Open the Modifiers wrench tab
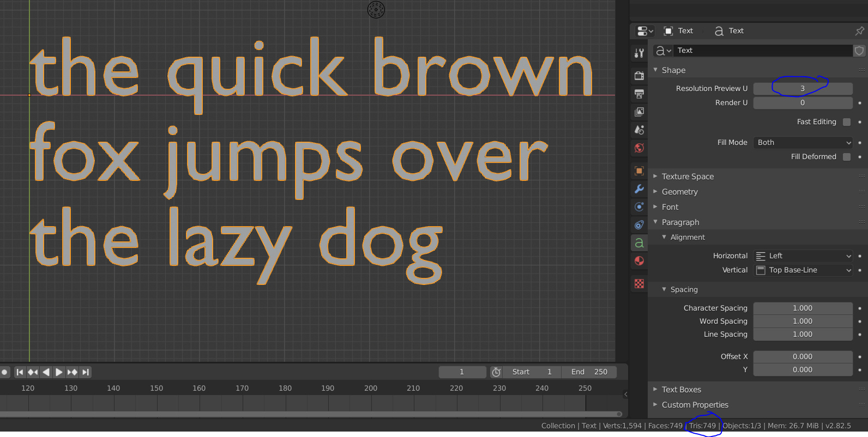Image resolution: width=868 pixels, height=437 pixels. (x=639, y=189)
